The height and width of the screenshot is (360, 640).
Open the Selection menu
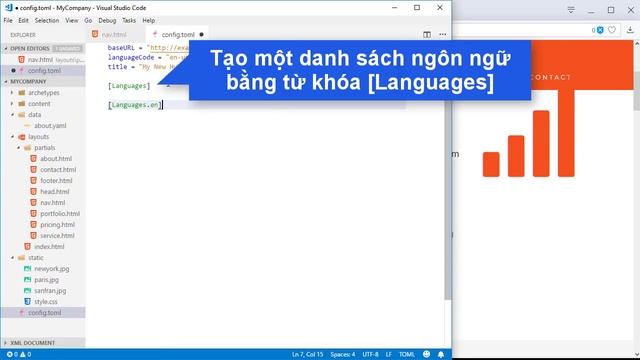click(47, 20)
